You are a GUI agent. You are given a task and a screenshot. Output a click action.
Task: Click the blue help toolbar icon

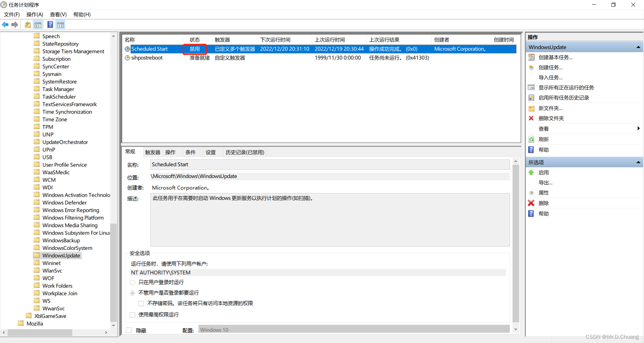[50, 25]
